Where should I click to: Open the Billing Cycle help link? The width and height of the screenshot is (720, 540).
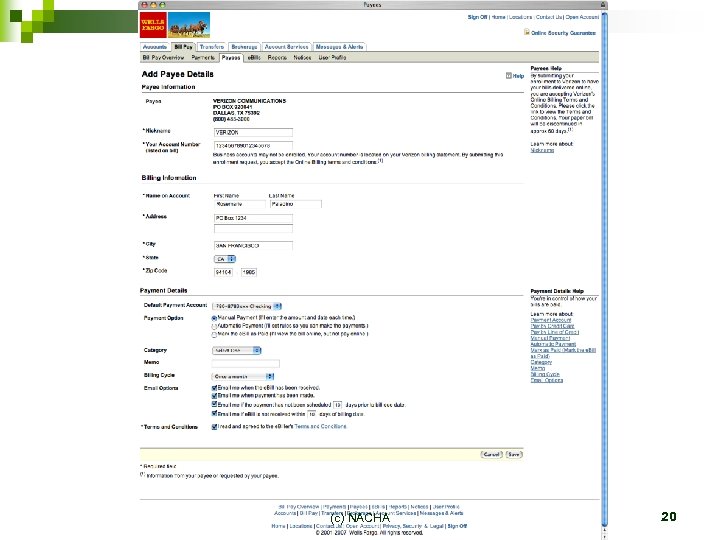(545, 374)
